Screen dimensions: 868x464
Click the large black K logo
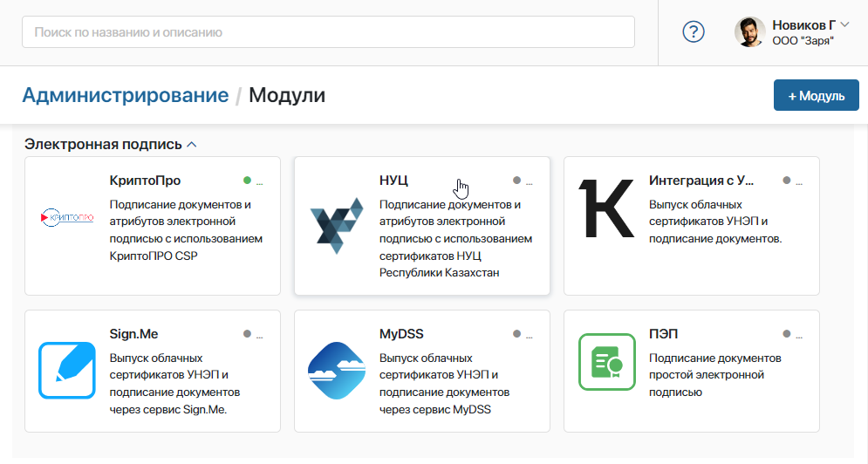coord(606,208)
